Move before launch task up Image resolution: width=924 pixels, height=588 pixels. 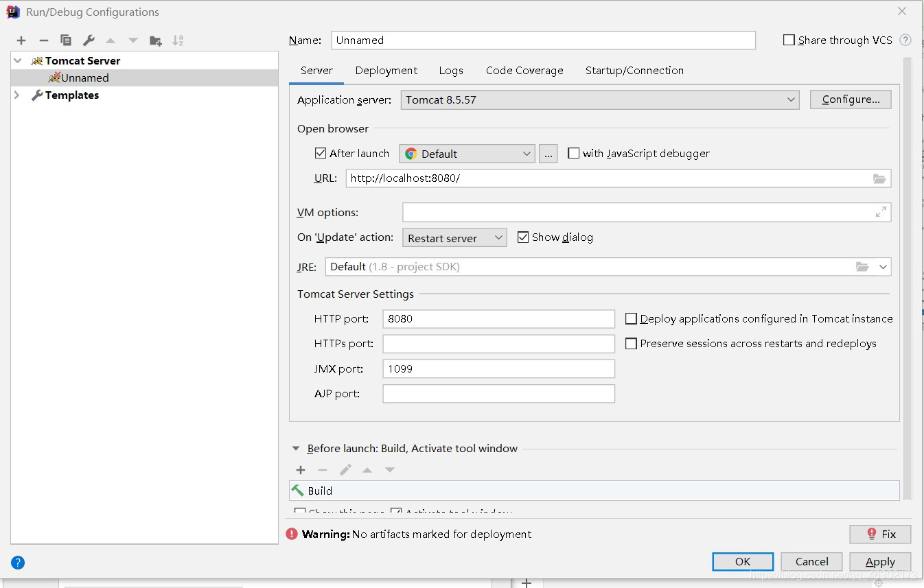pyautogui.click(x=367, y=470)
